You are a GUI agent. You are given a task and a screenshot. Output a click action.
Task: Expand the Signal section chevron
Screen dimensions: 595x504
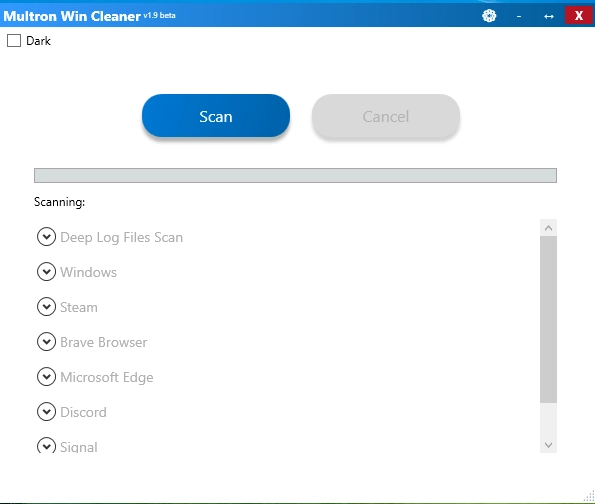click(x=46, y=445)
